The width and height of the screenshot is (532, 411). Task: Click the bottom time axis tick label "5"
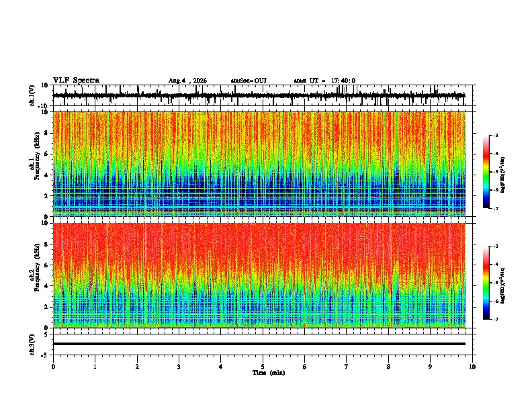pos(263,367)
